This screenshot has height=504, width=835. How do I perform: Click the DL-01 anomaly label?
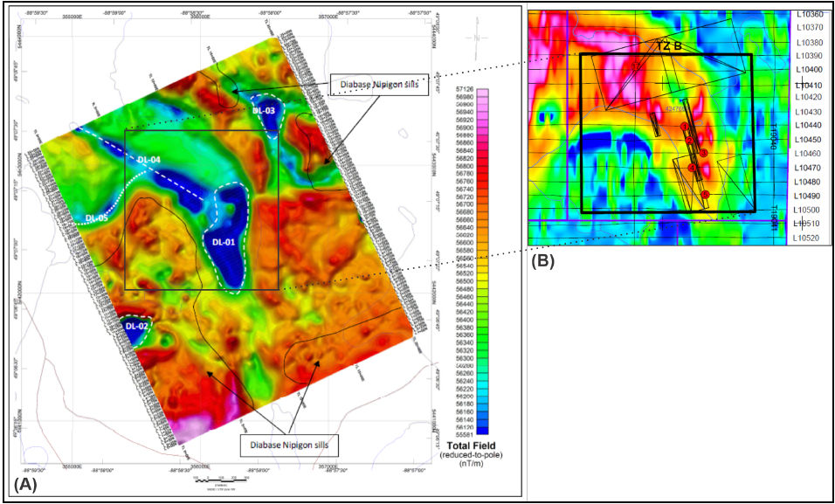(224, 242)
